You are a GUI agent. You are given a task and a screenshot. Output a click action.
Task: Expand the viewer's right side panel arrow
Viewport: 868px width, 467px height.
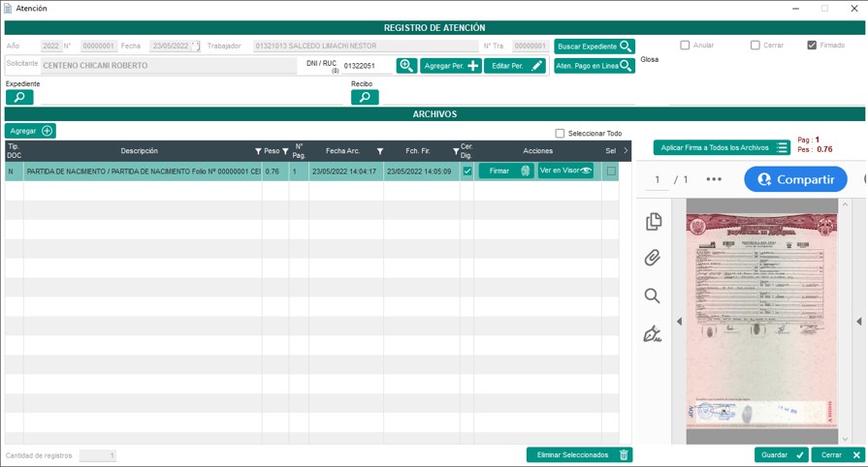click(x=858, y=322)
